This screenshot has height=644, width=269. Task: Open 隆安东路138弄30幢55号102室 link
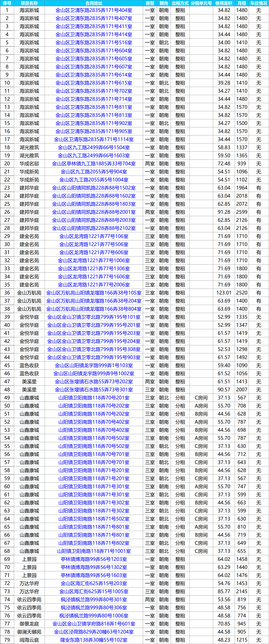pos(94,640)
